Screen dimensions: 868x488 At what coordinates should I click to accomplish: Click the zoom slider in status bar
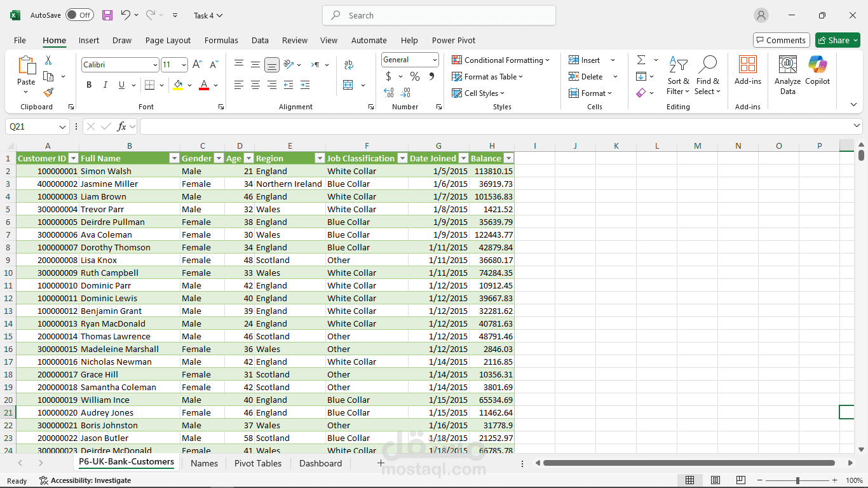[x=797, y=480]
